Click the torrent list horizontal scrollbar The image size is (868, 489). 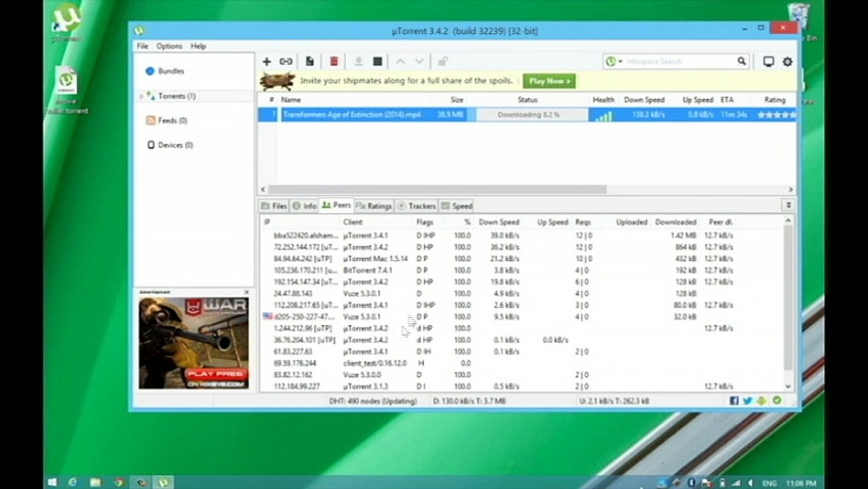[437, 189]
